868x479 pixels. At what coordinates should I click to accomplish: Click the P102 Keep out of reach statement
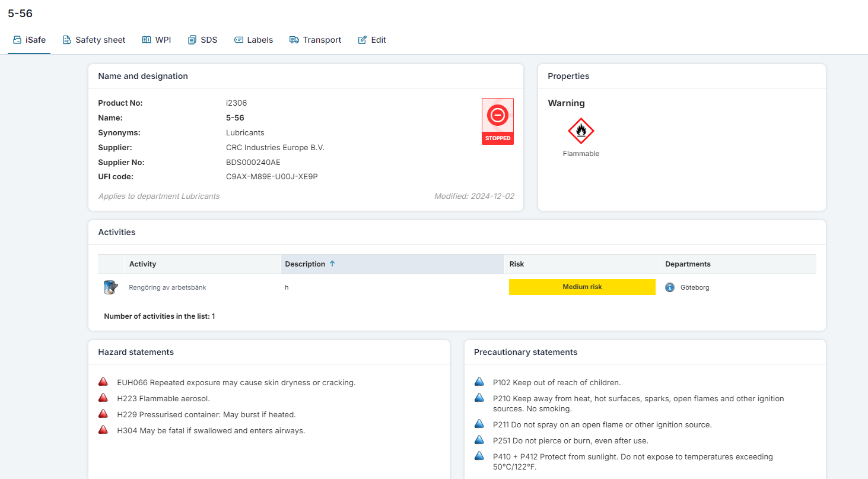pos(557,382)
